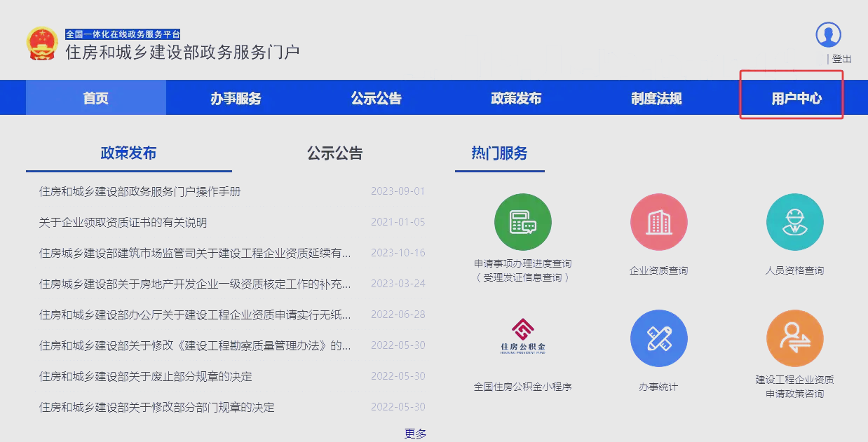Screen dimensions: 868x442
Task: Open the 人员资格查询 teal worker icon
Action: 794,222
